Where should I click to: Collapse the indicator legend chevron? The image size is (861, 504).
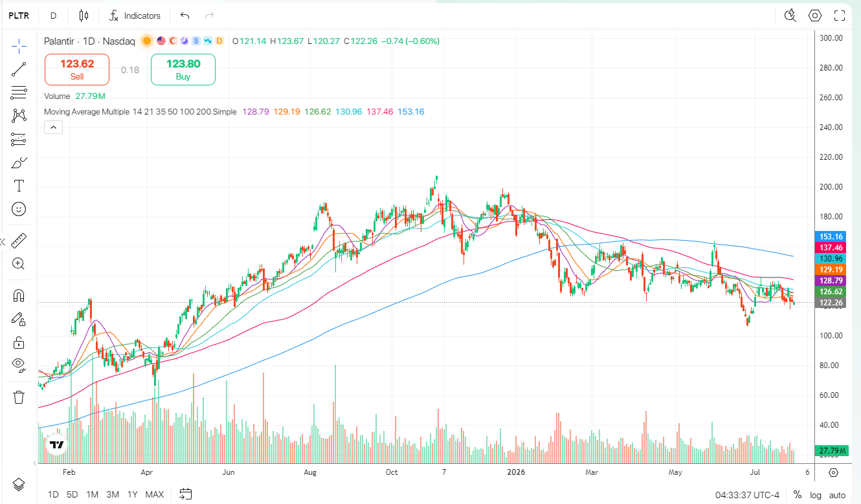pyautogui.click(x=53, y=127)
